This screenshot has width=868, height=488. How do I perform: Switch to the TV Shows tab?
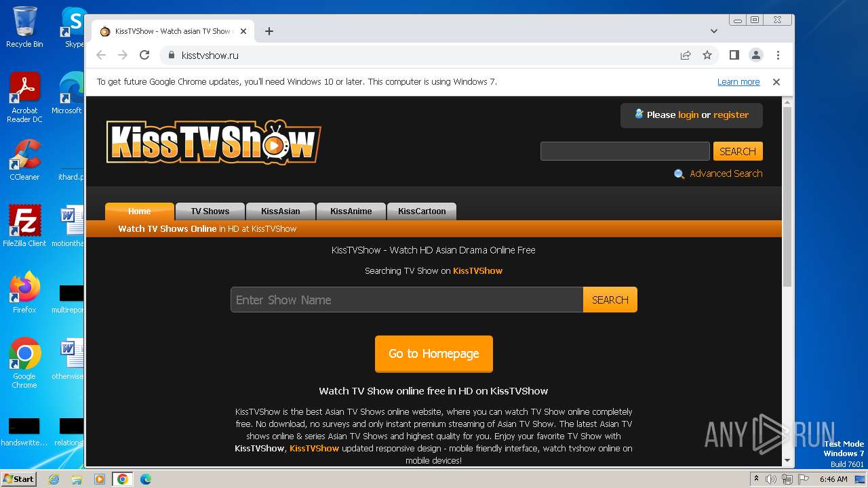pos(210,211)
